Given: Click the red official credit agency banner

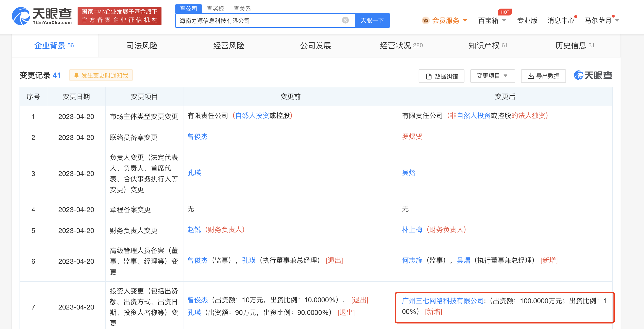Looking at the screenshot, I should (x=120, y=16).
